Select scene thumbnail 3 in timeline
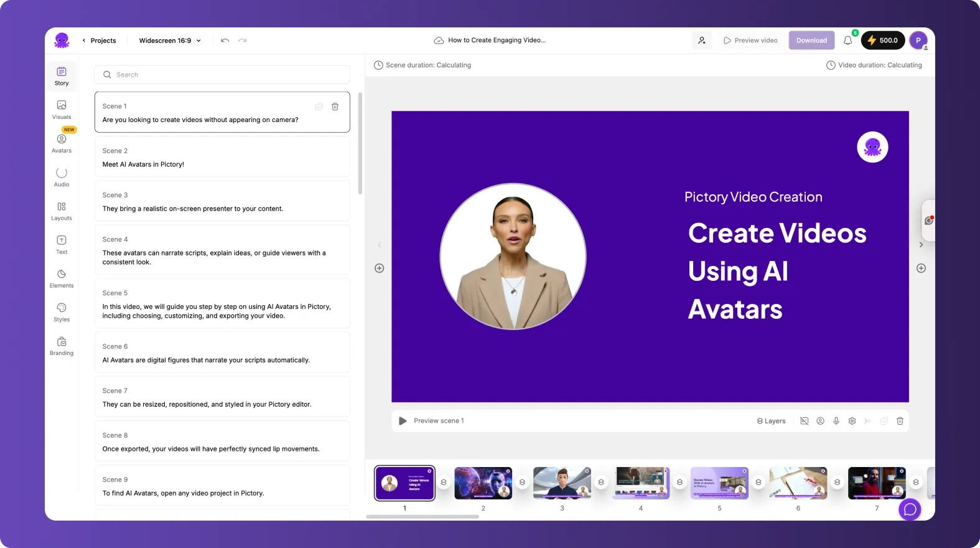 pyautogui.click(x=562, y=483)
